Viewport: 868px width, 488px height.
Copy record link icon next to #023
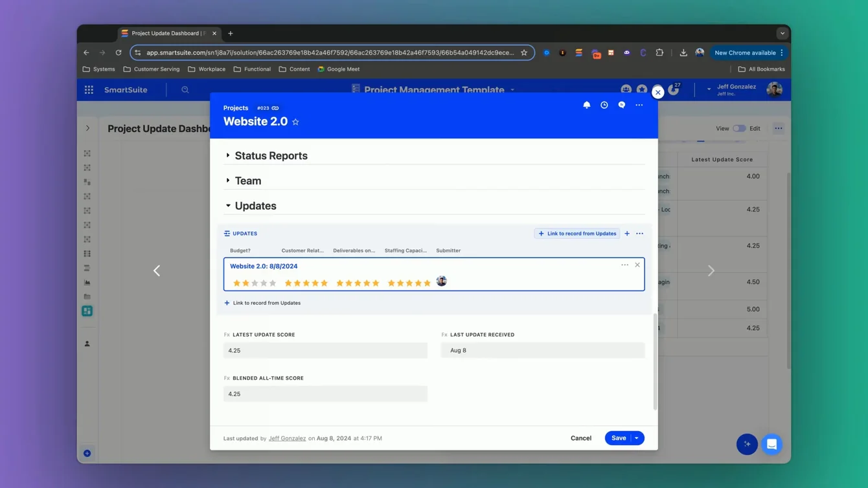coord(275,108)
